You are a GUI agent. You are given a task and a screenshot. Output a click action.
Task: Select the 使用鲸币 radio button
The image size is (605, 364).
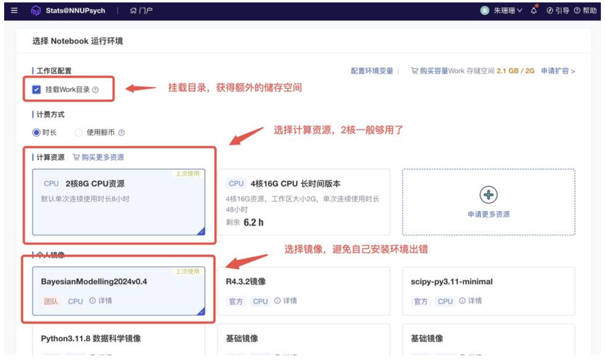79,133
